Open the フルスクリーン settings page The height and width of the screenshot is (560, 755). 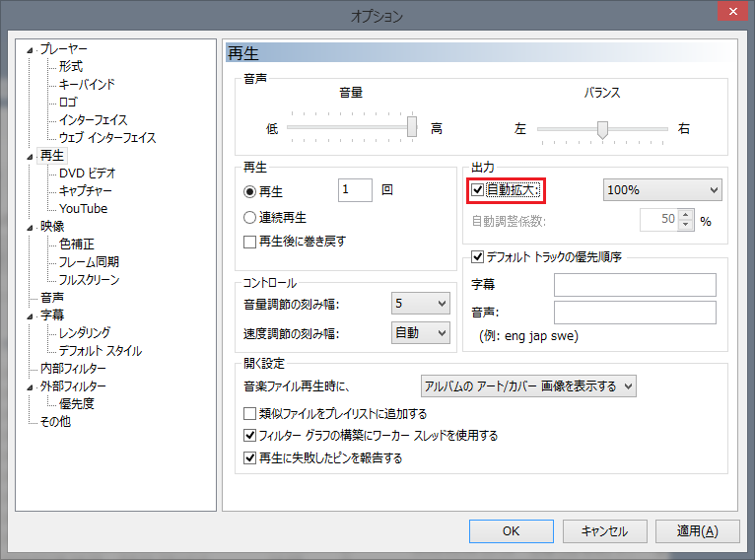(x=89, y=280)
